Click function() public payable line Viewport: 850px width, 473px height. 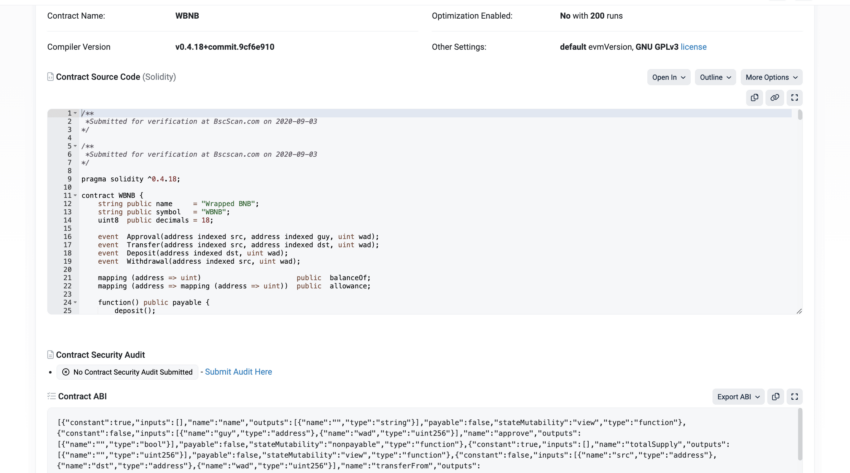click(153, 302)
